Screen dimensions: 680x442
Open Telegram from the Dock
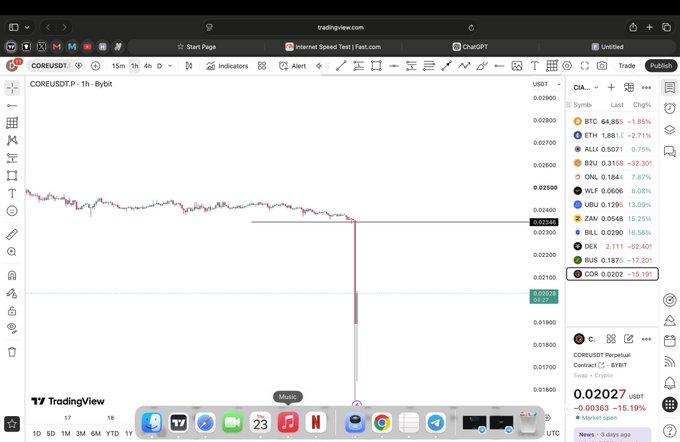click(x=435, y=422)
